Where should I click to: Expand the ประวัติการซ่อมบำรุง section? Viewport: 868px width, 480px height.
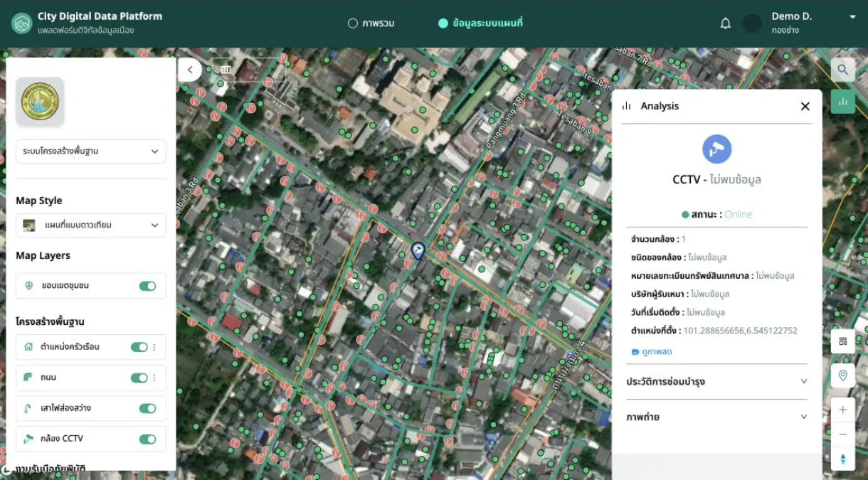716,382
